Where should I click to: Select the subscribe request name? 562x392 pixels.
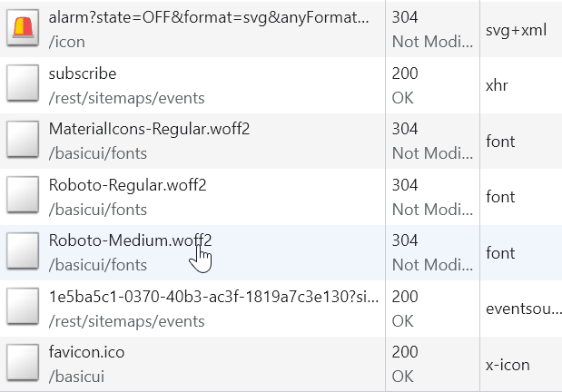(83, 73)
